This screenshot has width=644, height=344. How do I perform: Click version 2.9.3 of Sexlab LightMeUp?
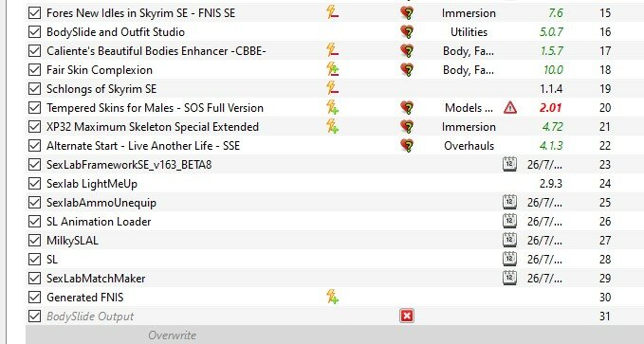tap(551, 184)
